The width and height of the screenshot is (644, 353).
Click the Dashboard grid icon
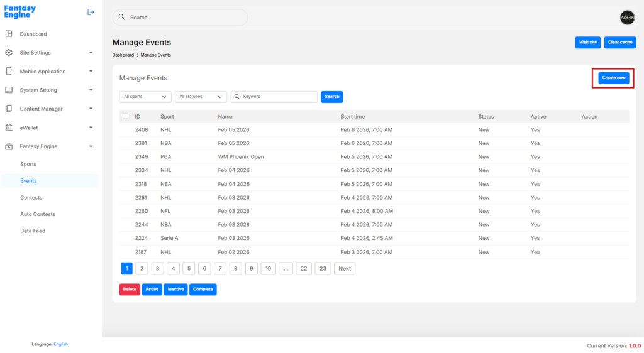[9, 34]
